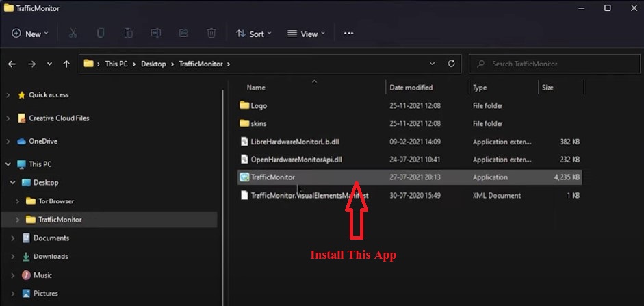Sort by Type column header
Image resolution: width=644 pixels, height=306 pixels.
tap(480, 88)
